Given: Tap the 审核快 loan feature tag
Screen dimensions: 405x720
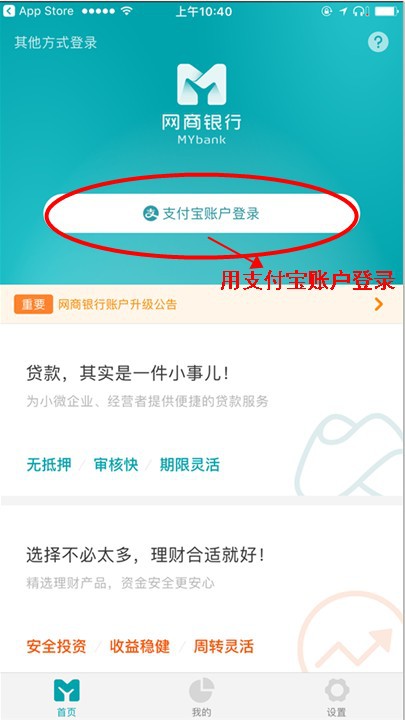Looking at the screenshot, I should [116, 465].
